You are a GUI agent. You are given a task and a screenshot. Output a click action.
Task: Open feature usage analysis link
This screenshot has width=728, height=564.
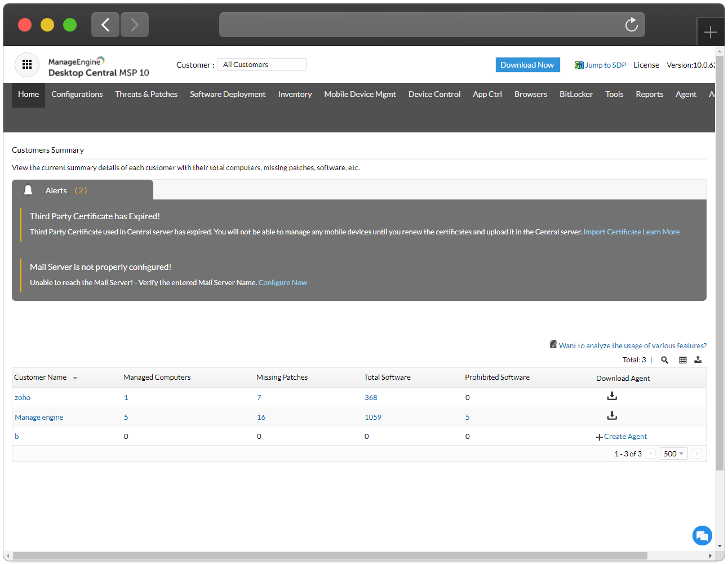pos(633,346)
